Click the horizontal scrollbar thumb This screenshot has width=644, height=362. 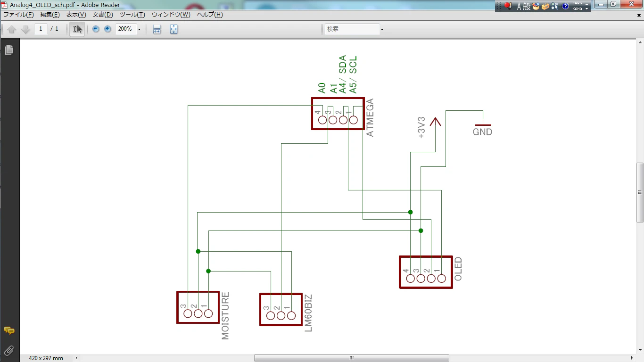click(352, 358)
